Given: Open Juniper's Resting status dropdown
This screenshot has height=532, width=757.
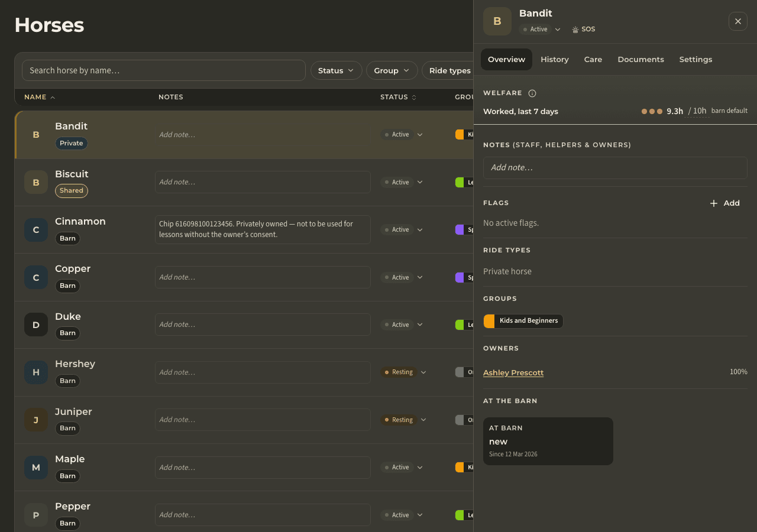Looking at the screenshot, I should click(403, 420).
